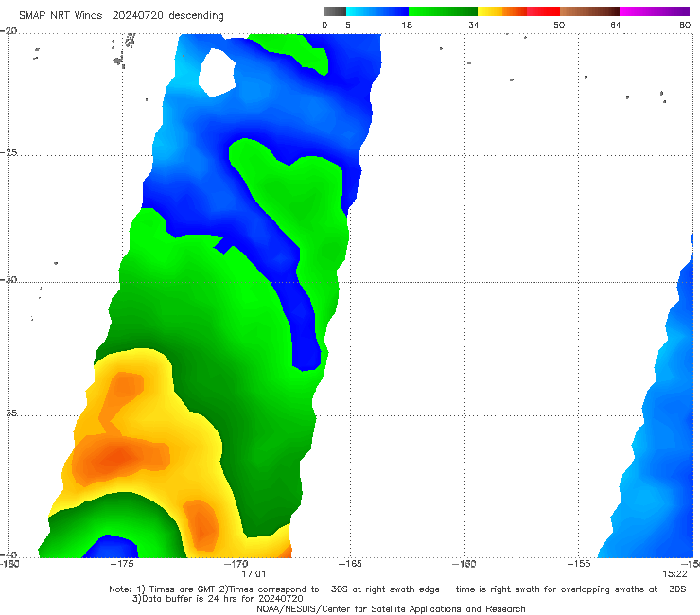Click the brown segment of the color bar

(589, 11)
